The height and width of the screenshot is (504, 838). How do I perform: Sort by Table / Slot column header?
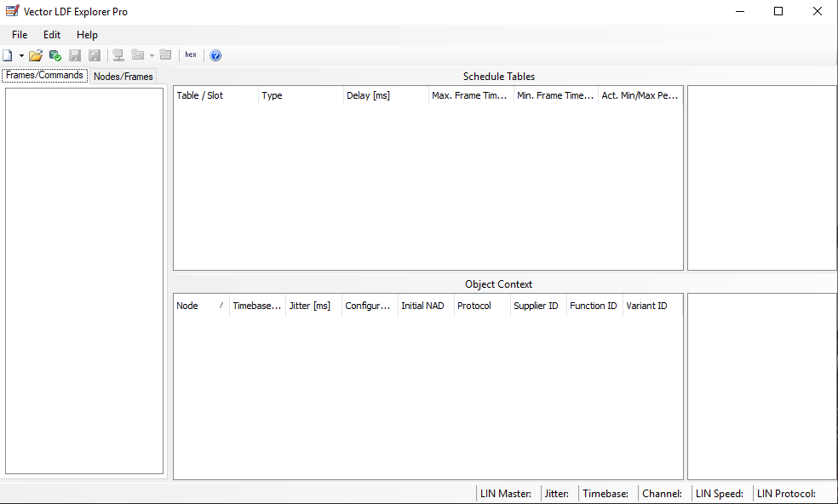pos(215,95)
